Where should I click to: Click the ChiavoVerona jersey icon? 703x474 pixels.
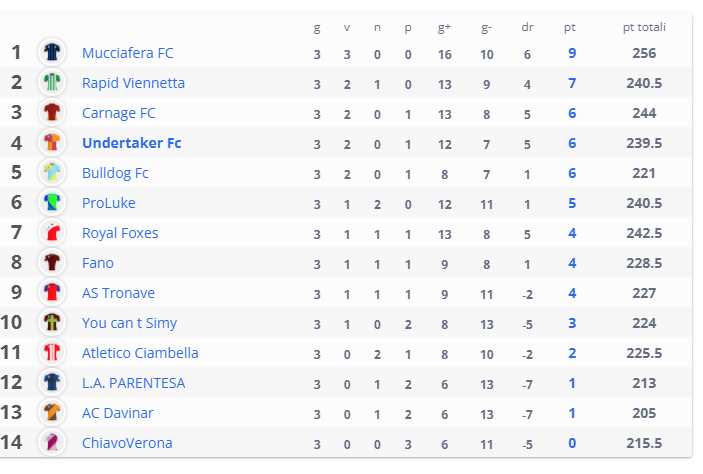pyautogui.click(x=52, y=442)
